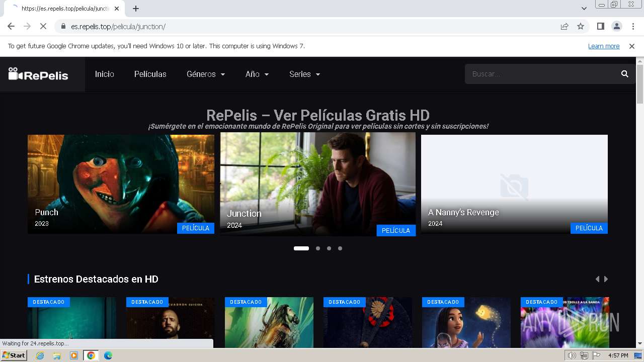The height and width of the screenshot is (362, 644).
Task: Click PELÍCULA badge on Junction
Action: [396, 230]
